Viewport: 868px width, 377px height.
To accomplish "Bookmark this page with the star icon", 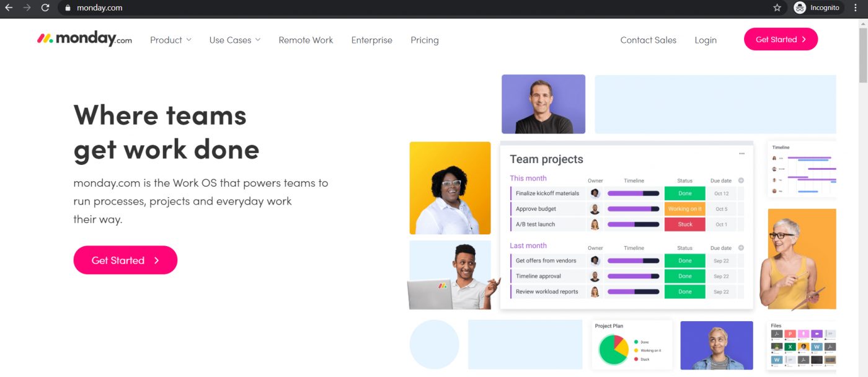I will [x=777, y=7].
